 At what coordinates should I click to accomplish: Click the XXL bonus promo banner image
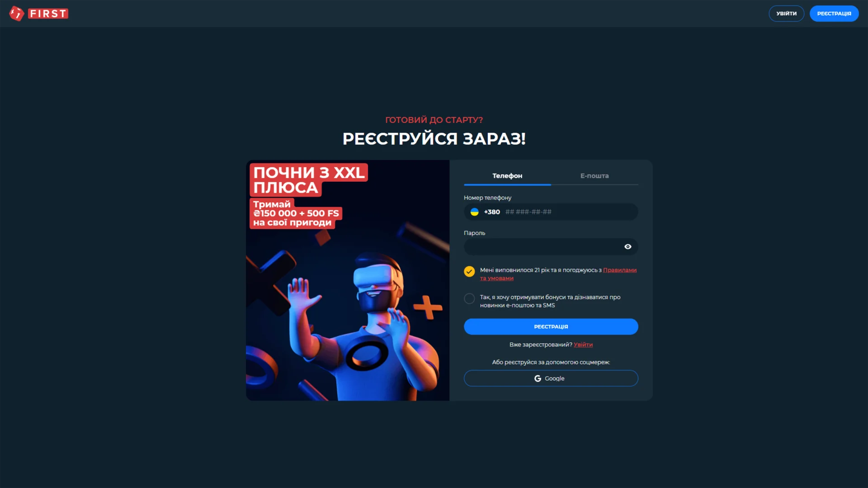pyautogui.click(x=348, y=280)
